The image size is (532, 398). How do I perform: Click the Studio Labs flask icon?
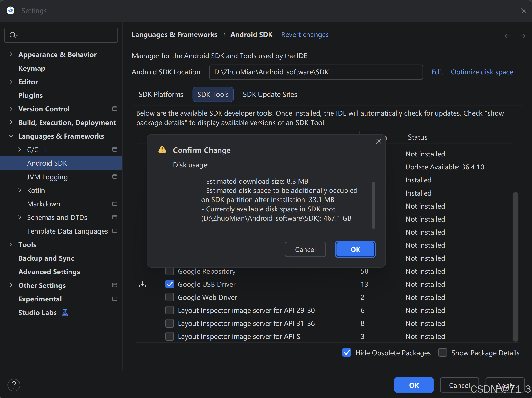click(x=65, y=313)
